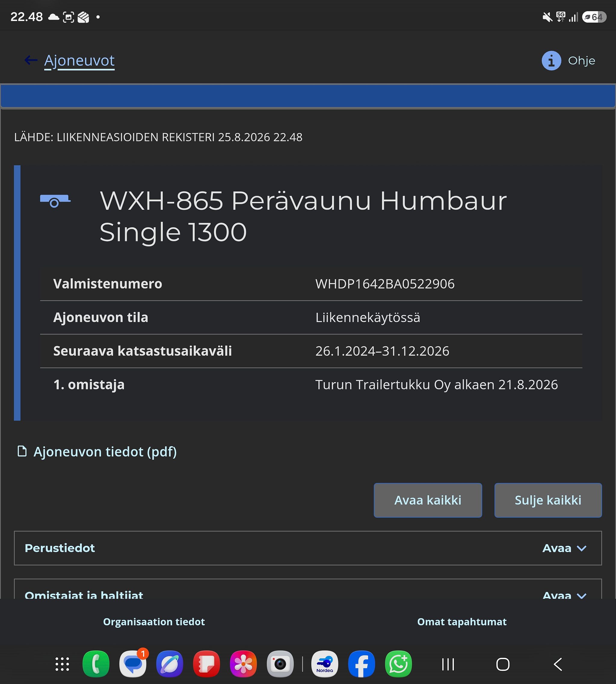Screen dimensions: 616x684
Task: Select the 1. omistaja label
Action: click(89, 385)
